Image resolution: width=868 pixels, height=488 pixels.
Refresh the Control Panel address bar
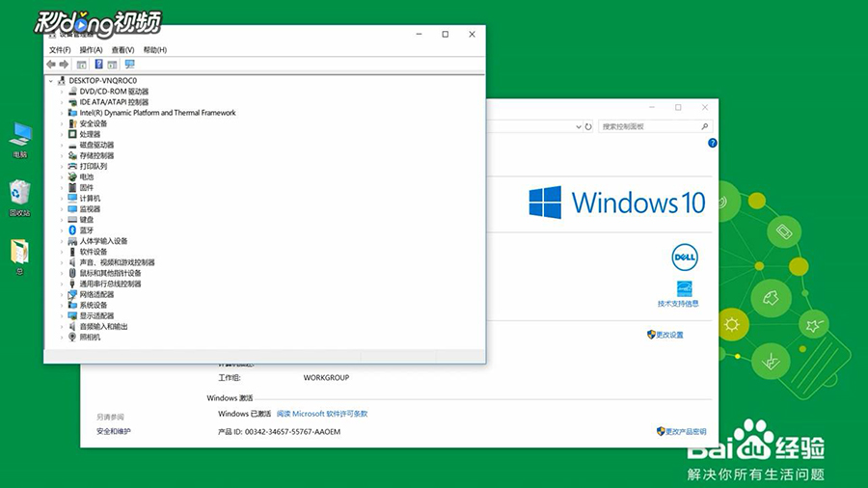pyautogui.click(x=588, y=126)
